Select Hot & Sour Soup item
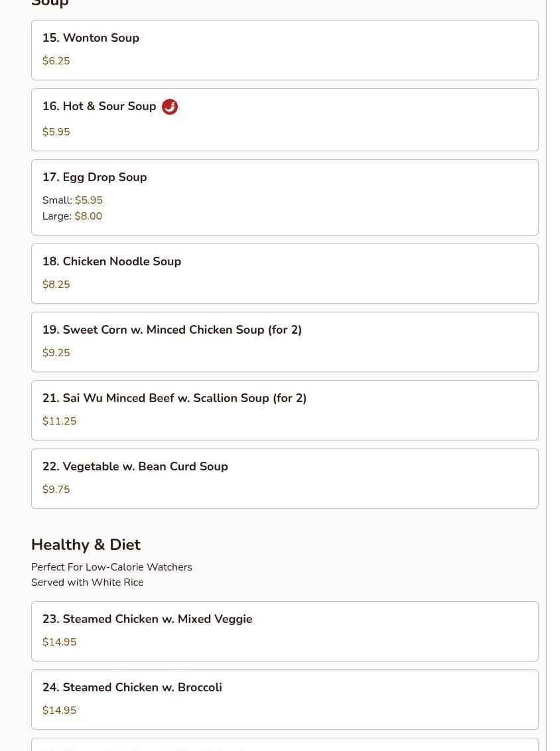Viewport: 560px width, 751px height. click(100, 106)
